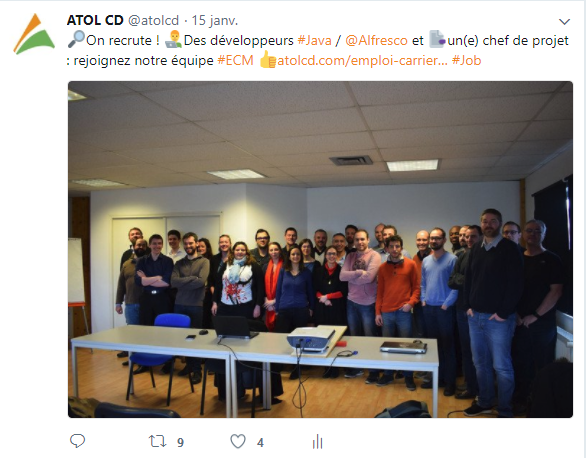Click the reply speech bubble icon
586x458 pixels.
coord(78,441)
